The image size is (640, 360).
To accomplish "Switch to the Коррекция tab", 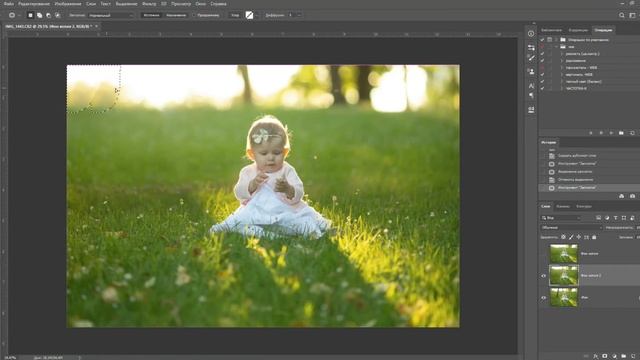I will (x=578, y=30).
